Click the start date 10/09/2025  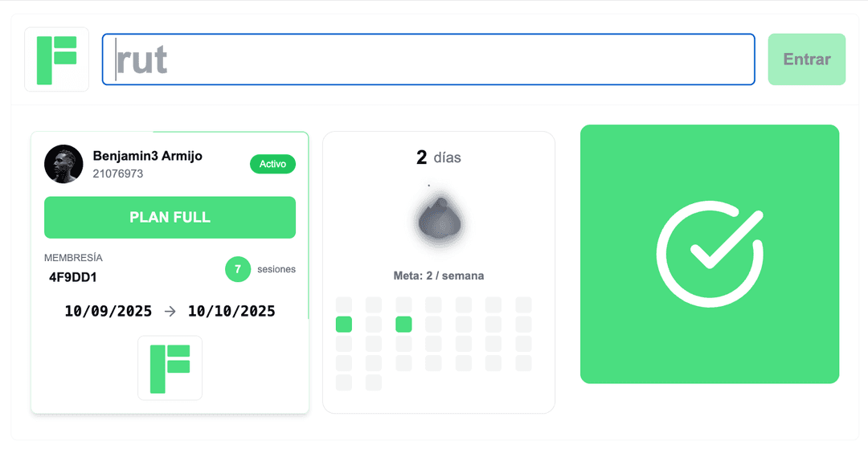coord(108,311)
